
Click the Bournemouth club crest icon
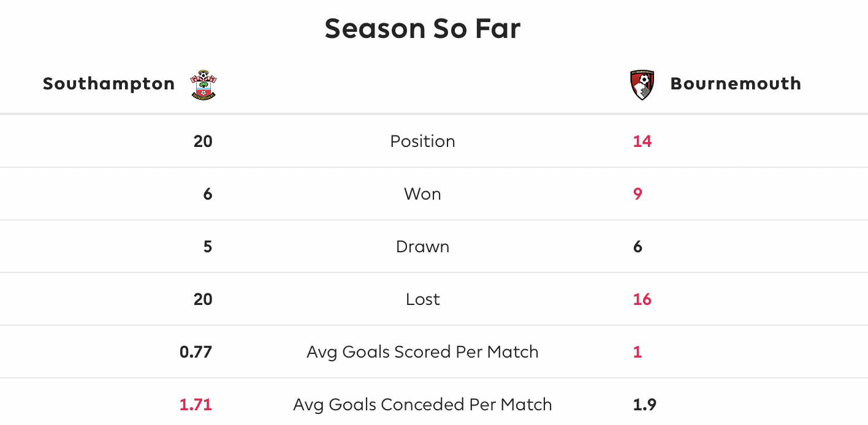pos(642,85)
